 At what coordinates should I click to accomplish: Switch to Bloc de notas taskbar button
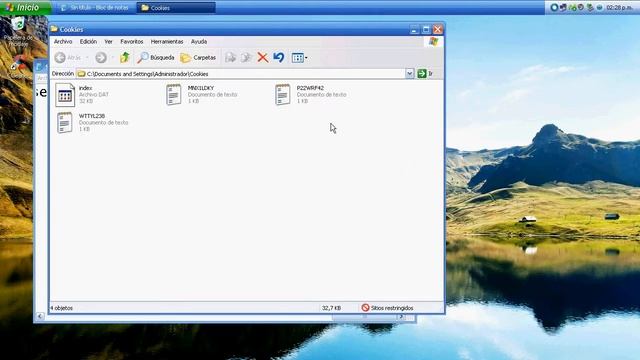coord(95,8)
